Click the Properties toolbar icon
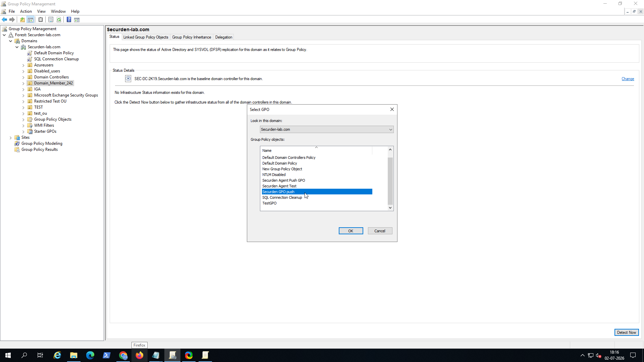Image resolution: width=644 pixels, height=362 pixels. point(51,20)
